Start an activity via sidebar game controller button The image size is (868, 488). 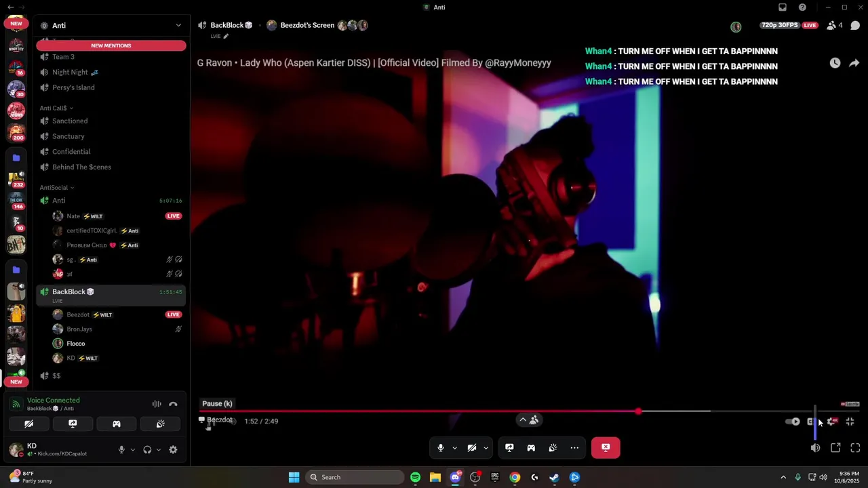pos(117,424)
